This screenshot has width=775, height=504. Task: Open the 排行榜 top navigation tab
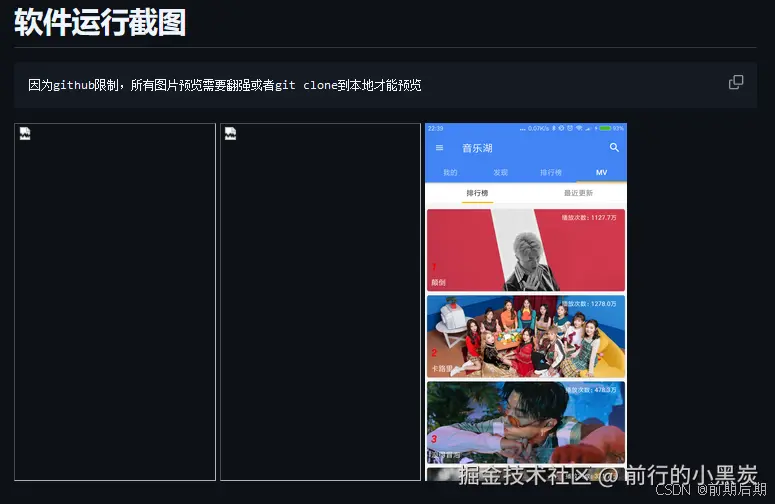551,172
